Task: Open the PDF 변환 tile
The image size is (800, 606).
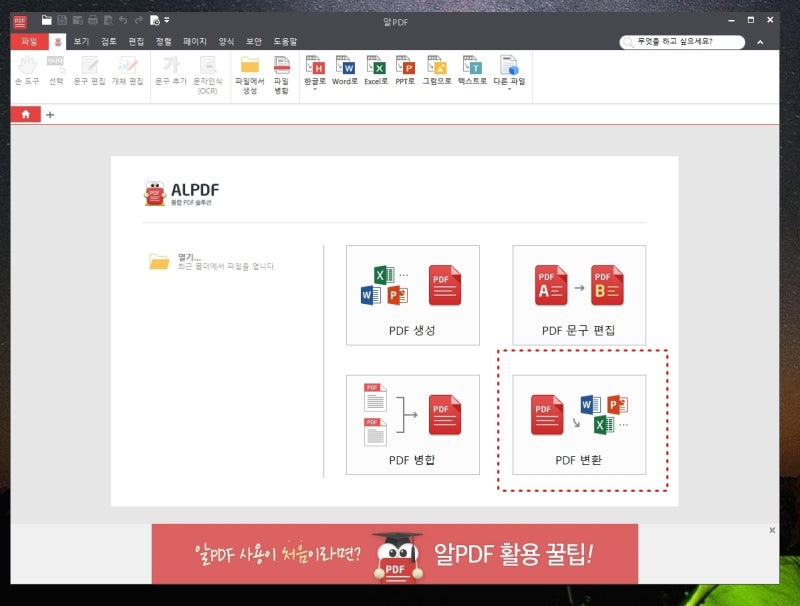Action: click(579, 424)
